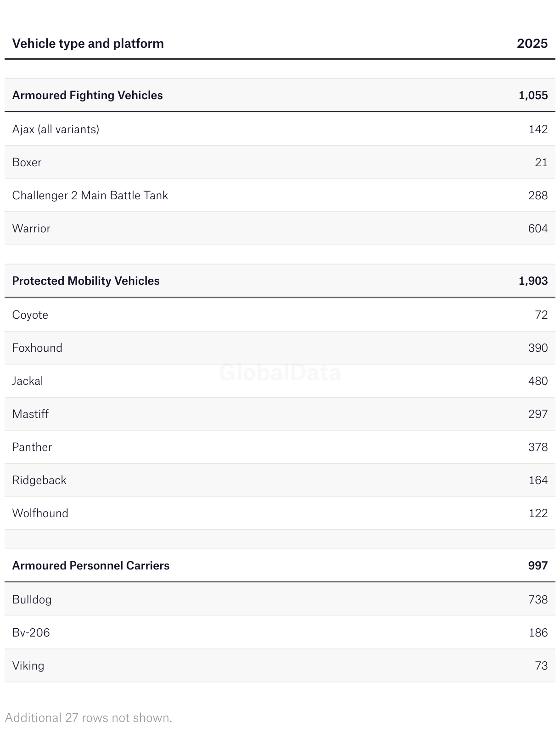Click the Wolfhound row label

tap(40, 513)
